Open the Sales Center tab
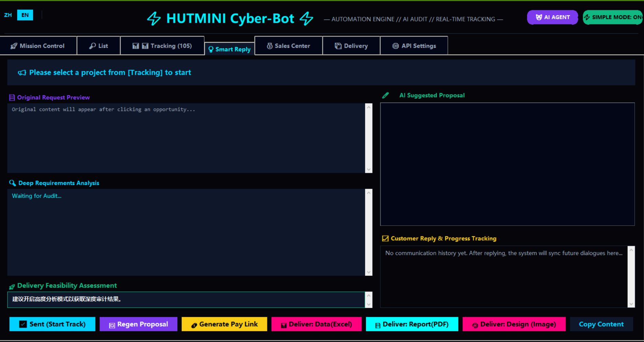This screenshot has height=342, width=644. [289, 45]
